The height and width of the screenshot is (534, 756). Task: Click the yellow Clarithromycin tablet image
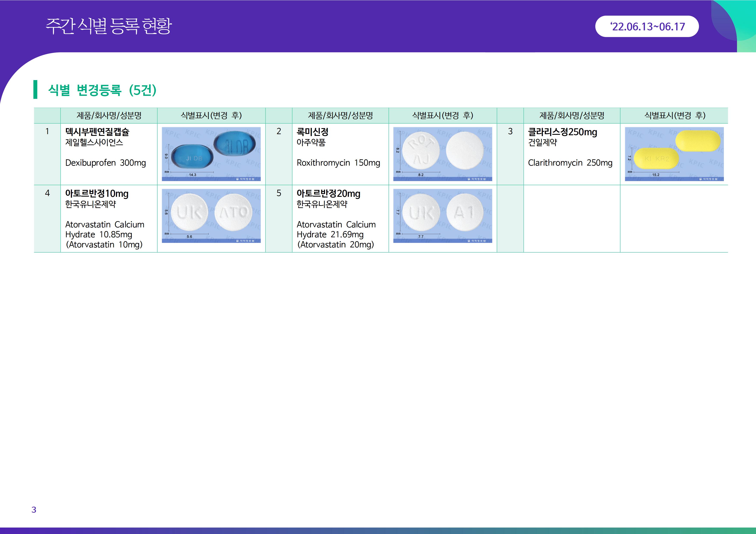(x=674, y=154)
